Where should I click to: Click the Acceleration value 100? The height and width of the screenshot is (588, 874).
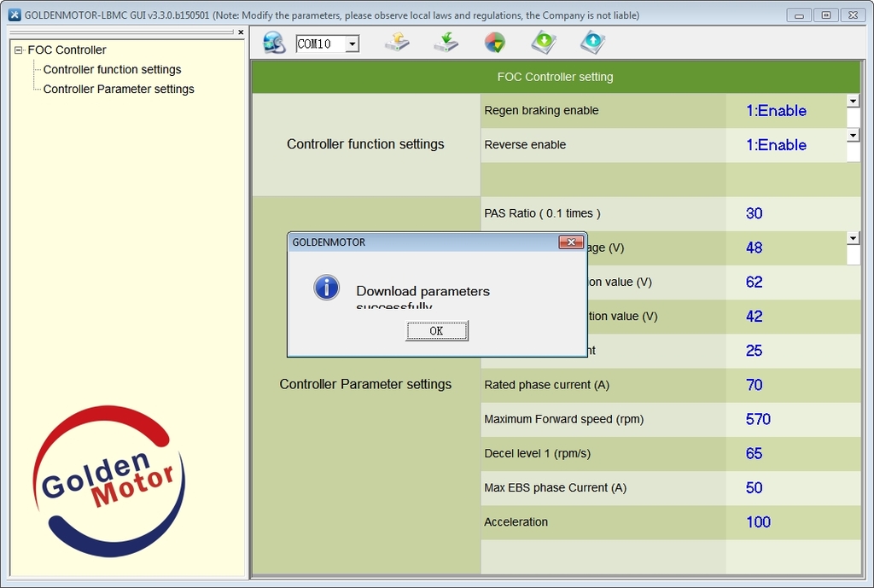(x=758, y=522)
